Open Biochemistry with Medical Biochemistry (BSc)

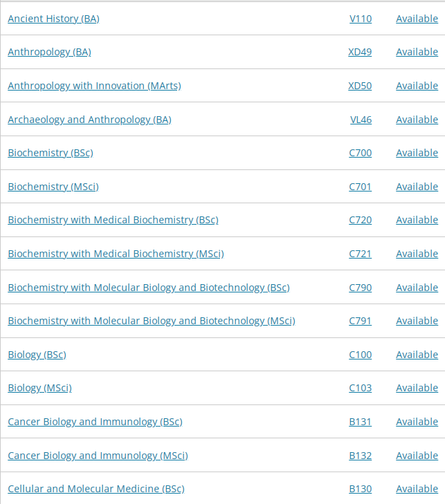[x=113, y=220]
